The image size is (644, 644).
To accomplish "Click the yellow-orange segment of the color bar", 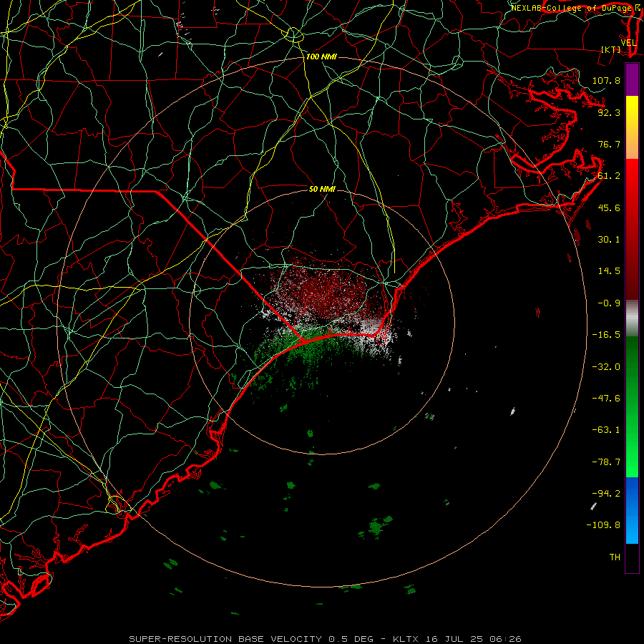I will 632,127.
